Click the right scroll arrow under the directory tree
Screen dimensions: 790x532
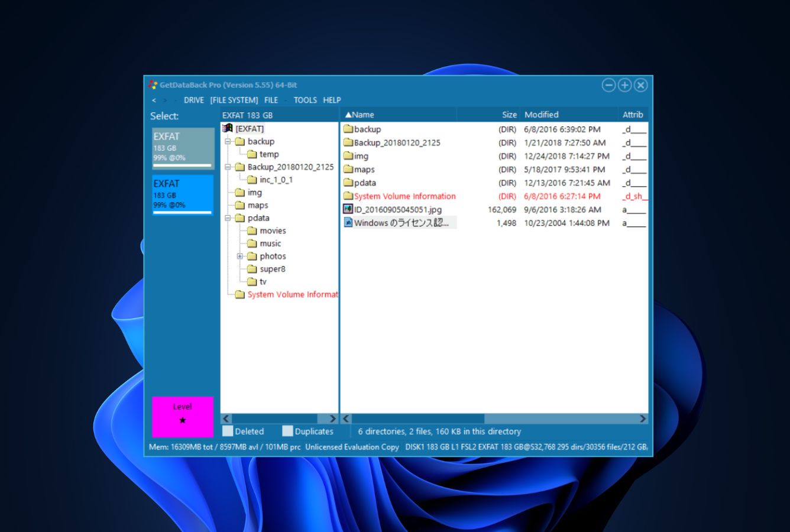click(332, 419)
